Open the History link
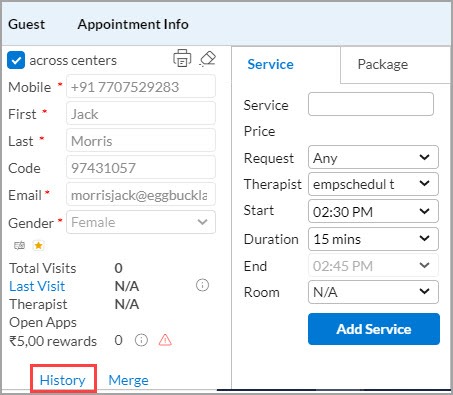Screen dimensions: 453x395 coord(62,380)
